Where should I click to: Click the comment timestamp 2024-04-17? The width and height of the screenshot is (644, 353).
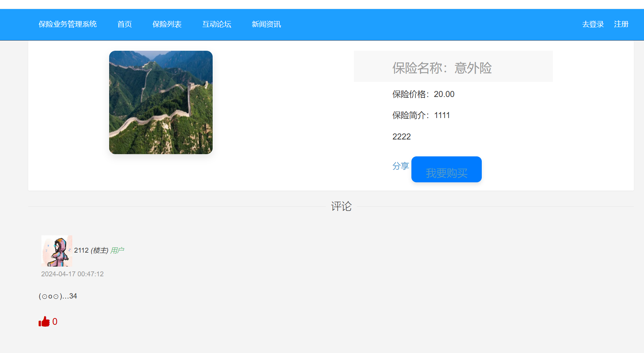[x=72, y=274]
